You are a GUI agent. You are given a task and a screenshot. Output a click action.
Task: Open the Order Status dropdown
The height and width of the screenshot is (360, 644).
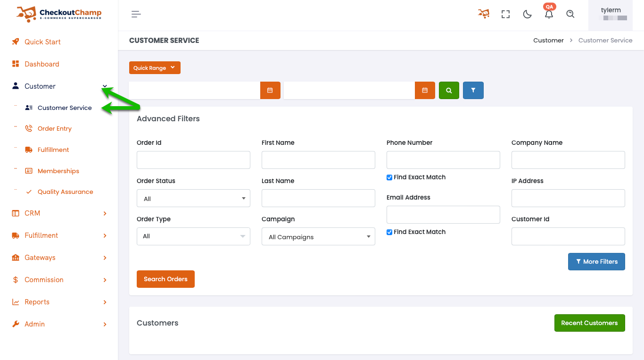193,199
